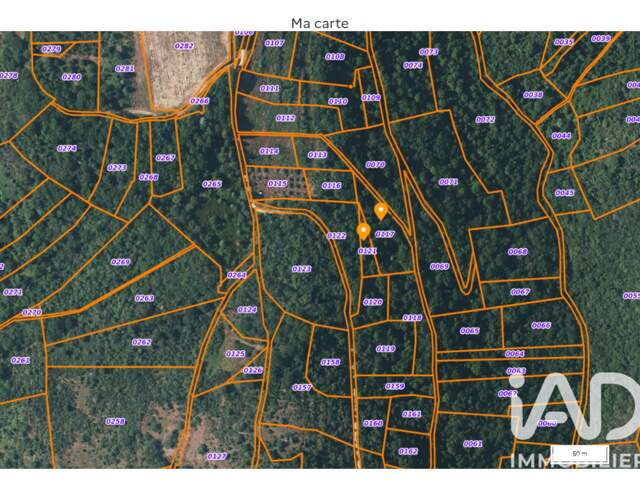The width and height of the screenshot is (640, 480).
Task: Click parcel number 0072
Action: (x=485, y=120)
